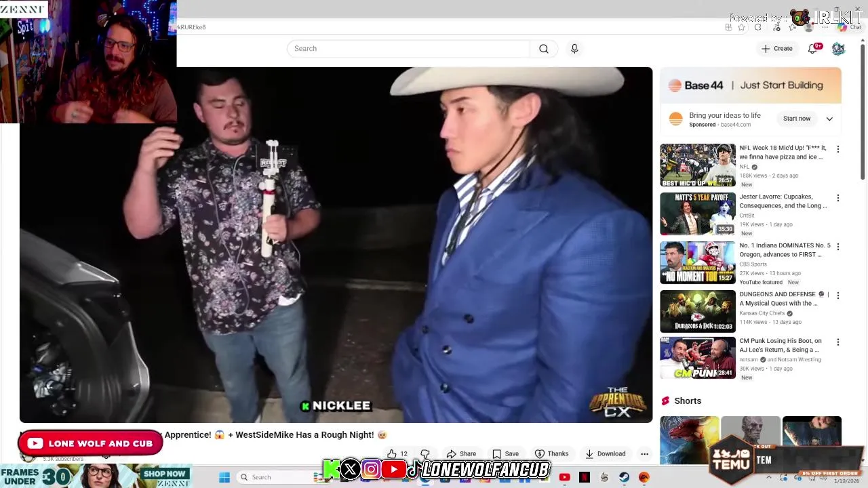The width and height of the screenshot is (868, 488).
Task: Expand the Base44 ad chevron
Action: [829, 119]
